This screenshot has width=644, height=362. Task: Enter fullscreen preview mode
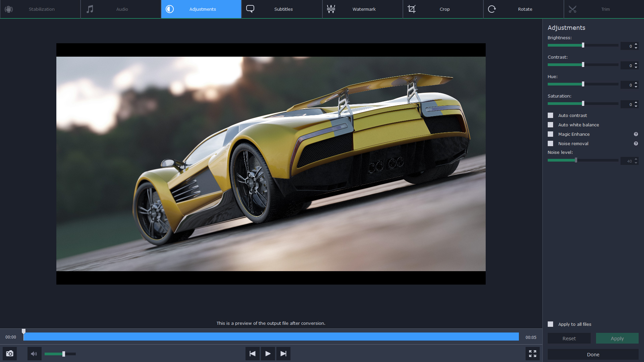pos(533,354)
